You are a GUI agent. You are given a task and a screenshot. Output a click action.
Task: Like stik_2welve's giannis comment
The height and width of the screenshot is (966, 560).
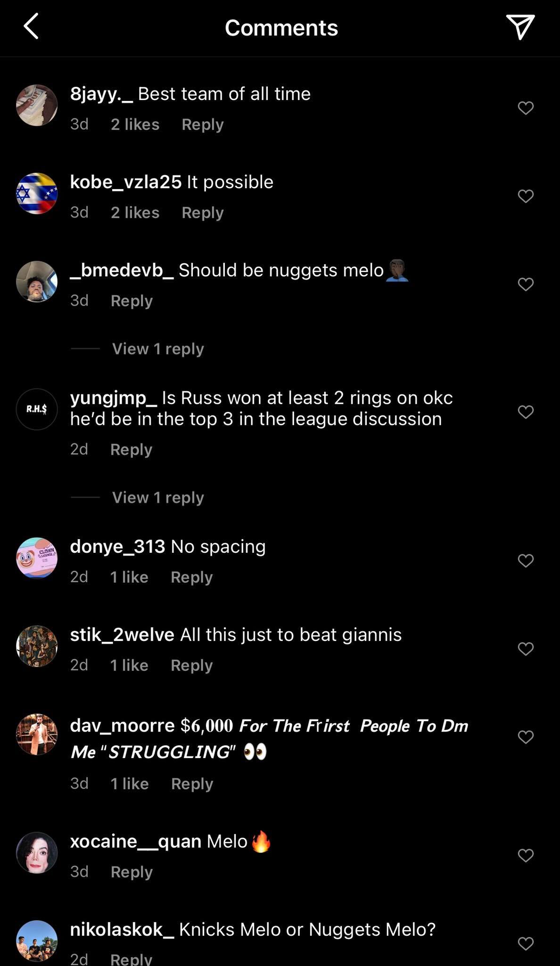(x=526, y=649)
